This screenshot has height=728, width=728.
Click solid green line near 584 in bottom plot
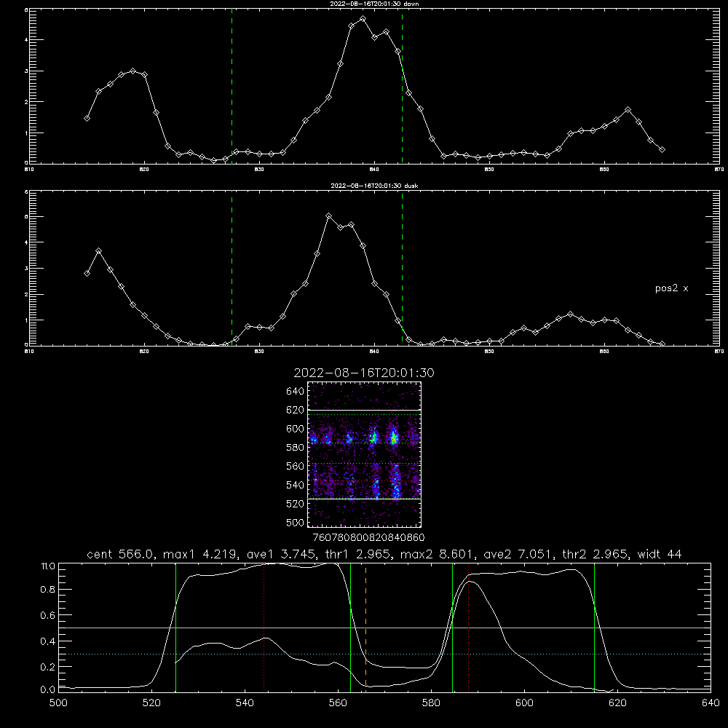pyautogui.click(x=452, y=627)
